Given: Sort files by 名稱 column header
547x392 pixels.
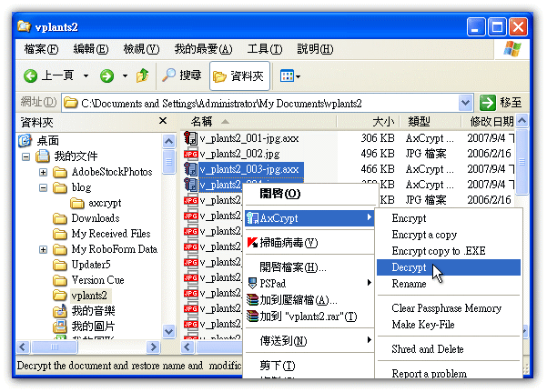Looking at the screenshot, I should pos(258,121).
